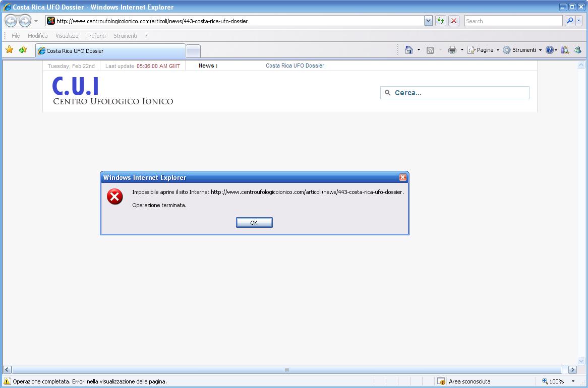This screenshot has height=388, width=588.
Task: Click the Costa Rica UFO Dossier news link
Action: (295, 66)
